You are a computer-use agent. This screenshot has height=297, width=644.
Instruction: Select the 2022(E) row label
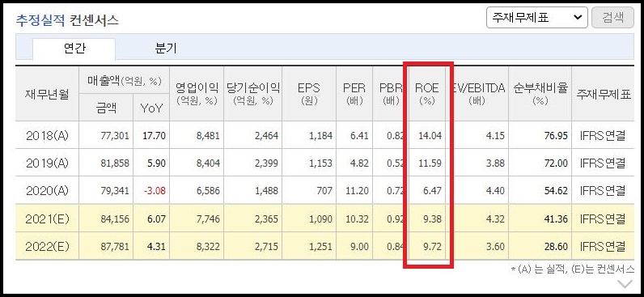click(x=47, y=247)
